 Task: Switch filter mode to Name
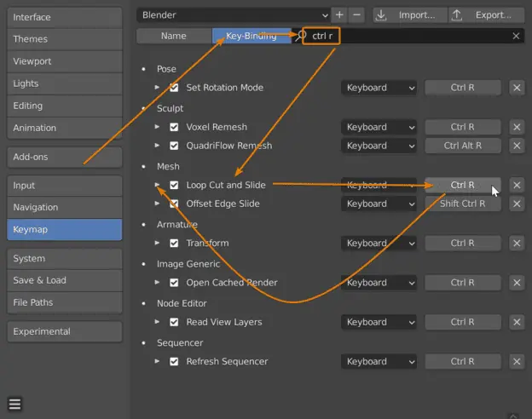[174, 36]
